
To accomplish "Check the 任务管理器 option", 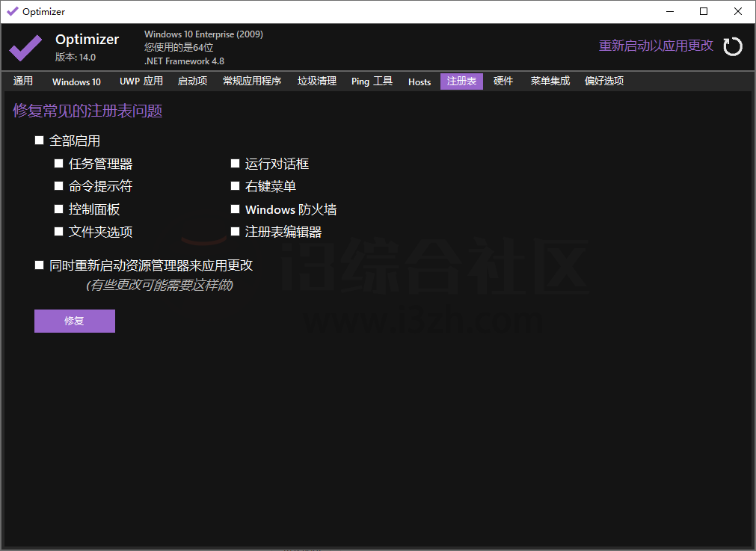I will pos(59,164).
